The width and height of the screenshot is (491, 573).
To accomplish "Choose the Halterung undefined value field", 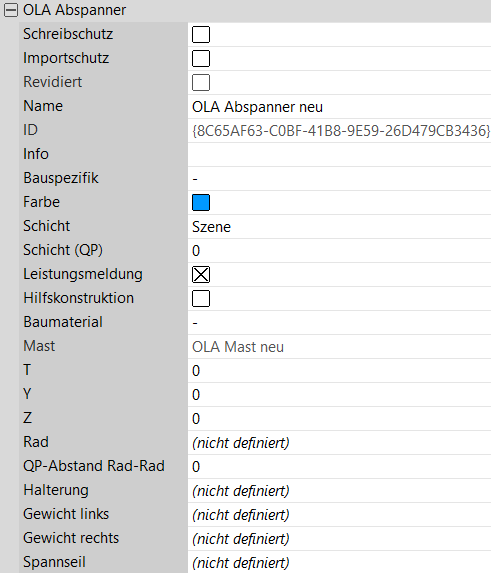I will point(339,490).
